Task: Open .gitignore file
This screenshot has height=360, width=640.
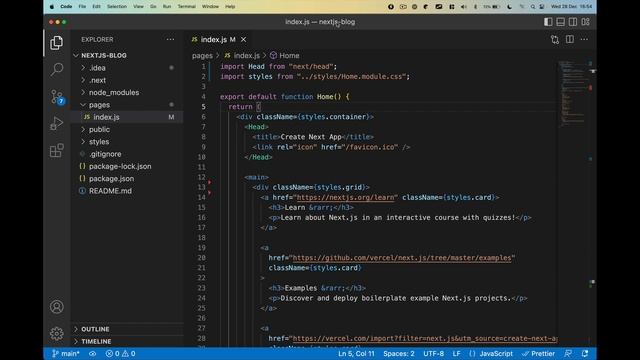Action: click(127, 154)
